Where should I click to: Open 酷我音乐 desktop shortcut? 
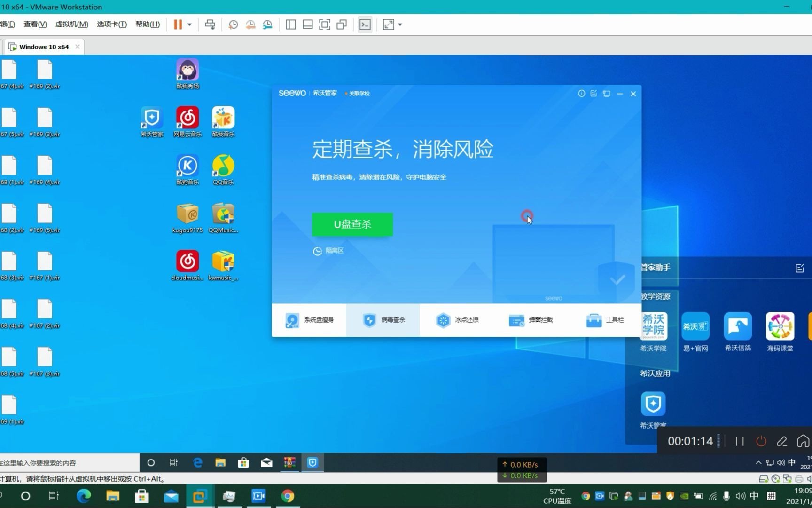point(223,121)
